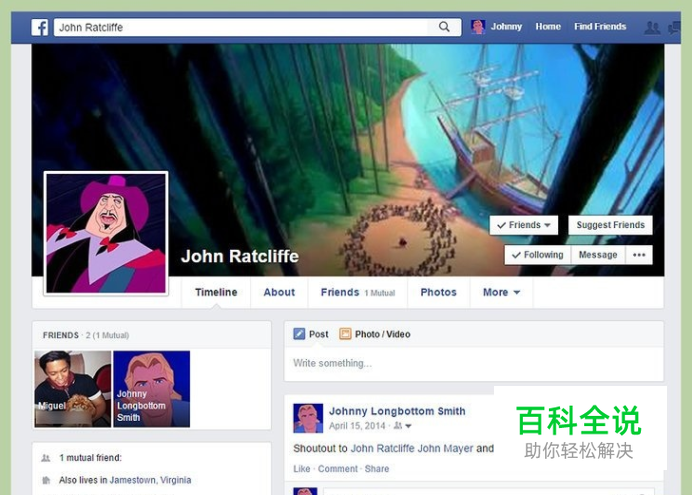Click the Facebook logo icon
This screenshot has height=495, width=692.
coord(39,27)
